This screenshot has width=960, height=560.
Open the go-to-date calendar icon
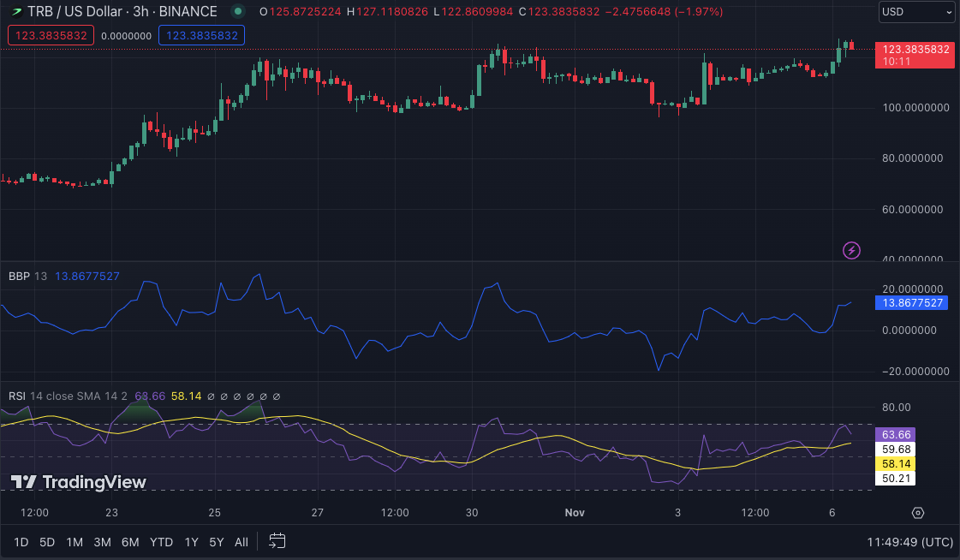click(277, 541)
